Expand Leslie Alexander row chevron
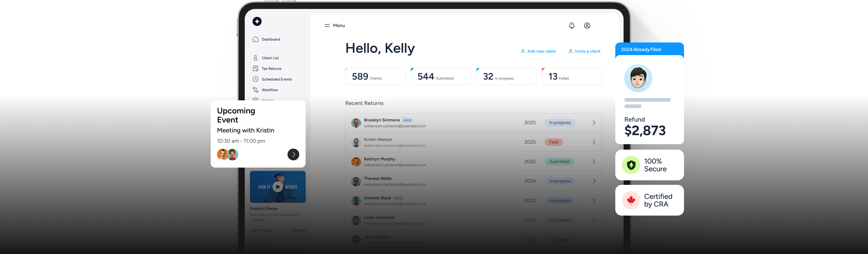 coord(594,220)
